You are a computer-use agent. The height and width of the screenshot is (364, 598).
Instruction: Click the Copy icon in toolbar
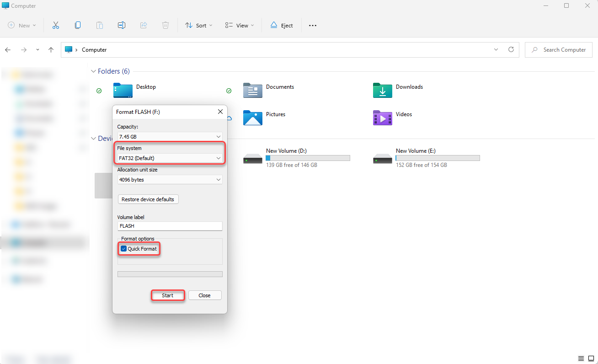coord(78,26)
